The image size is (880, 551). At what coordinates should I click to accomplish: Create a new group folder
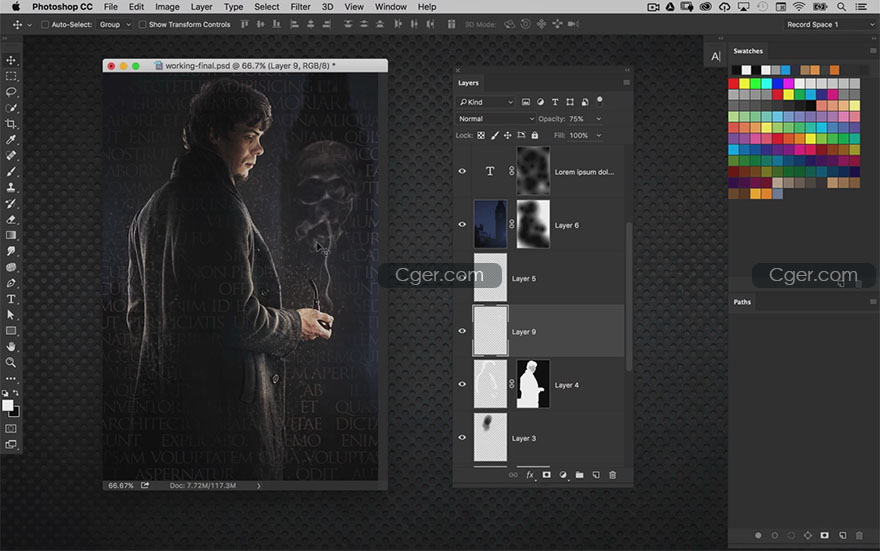click(579, 475)
